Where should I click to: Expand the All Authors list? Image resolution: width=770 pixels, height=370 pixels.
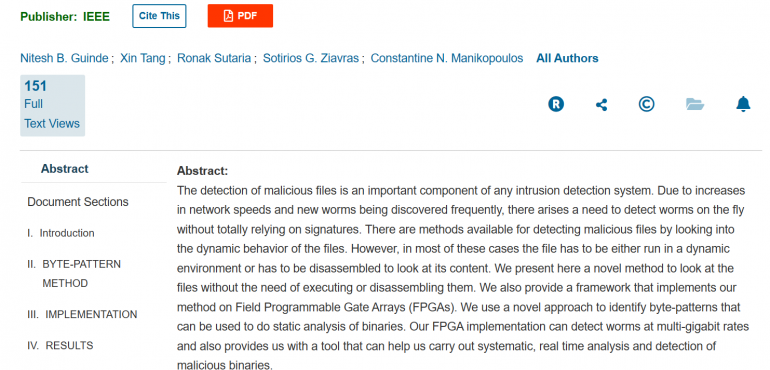pos(567,58)
